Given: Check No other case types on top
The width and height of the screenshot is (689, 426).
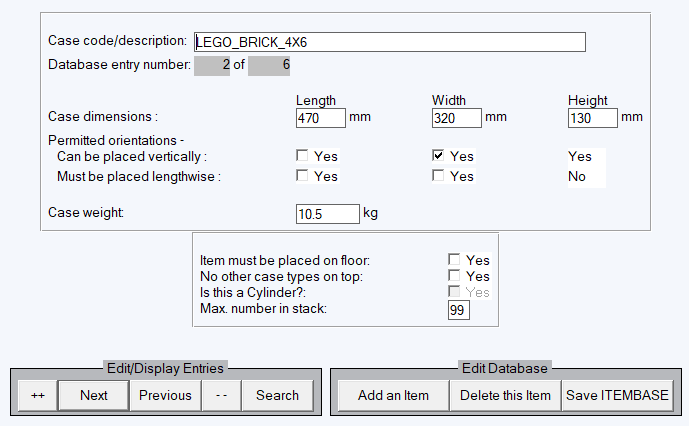Looking at the screenshot, I should (454, 276).
